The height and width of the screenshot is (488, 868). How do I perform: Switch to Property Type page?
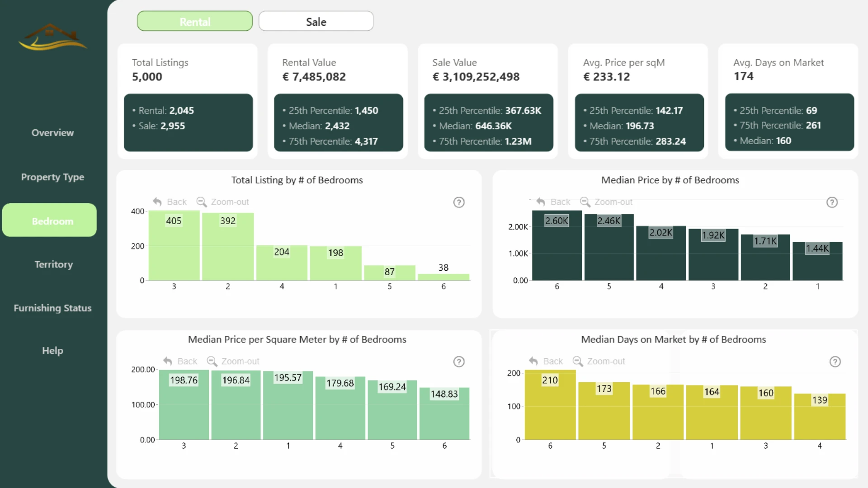[x=52, y=177]
